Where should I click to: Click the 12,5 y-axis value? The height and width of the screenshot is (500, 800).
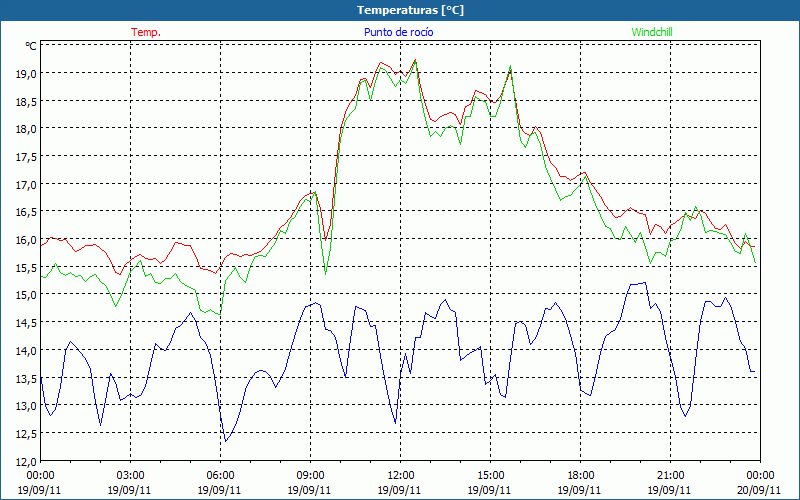tap(27, 434)
